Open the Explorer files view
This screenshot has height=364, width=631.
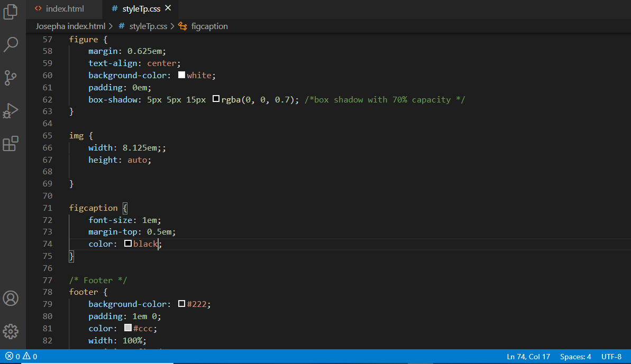[11, 11]
